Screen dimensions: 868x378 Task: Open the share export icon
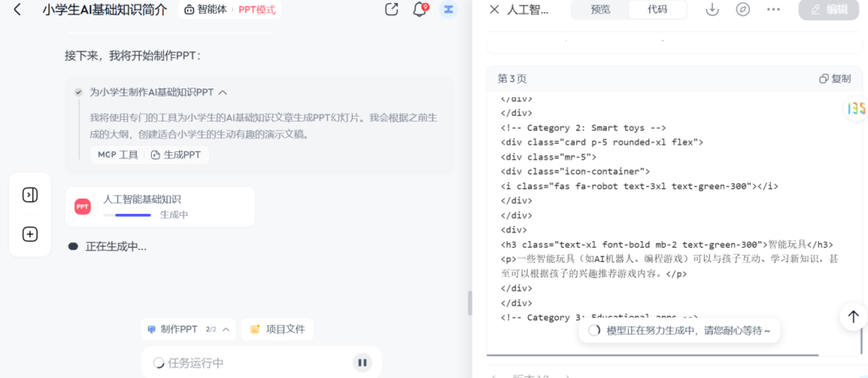[x=391, y=10]
